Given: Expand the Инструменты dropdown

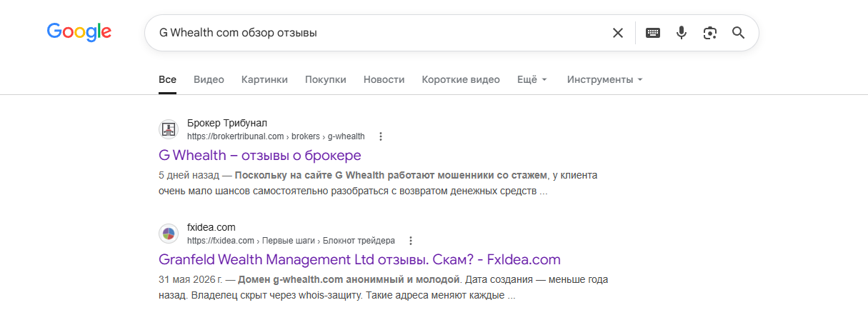Looking at the screenshot, I should coord(605,79).
